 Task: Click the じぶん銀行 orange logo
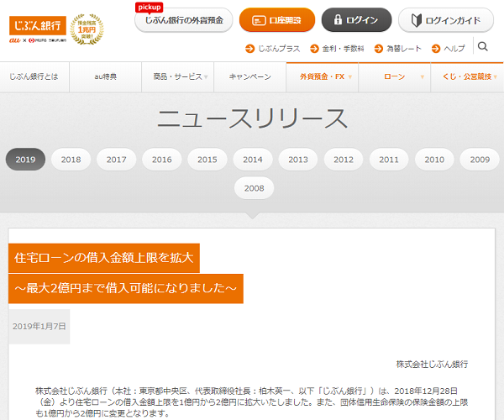tap(38, 25)
